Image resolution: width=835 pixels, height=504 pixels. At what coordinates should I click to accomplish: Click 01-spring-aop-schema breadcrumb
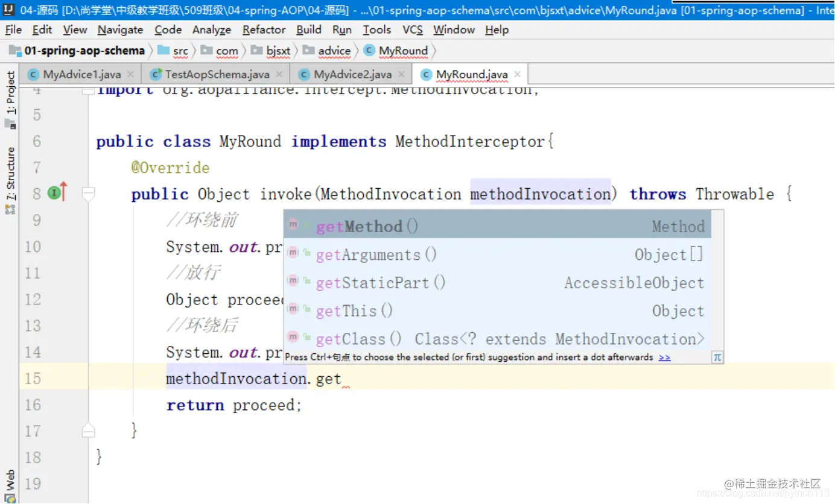tap(77, 51)
